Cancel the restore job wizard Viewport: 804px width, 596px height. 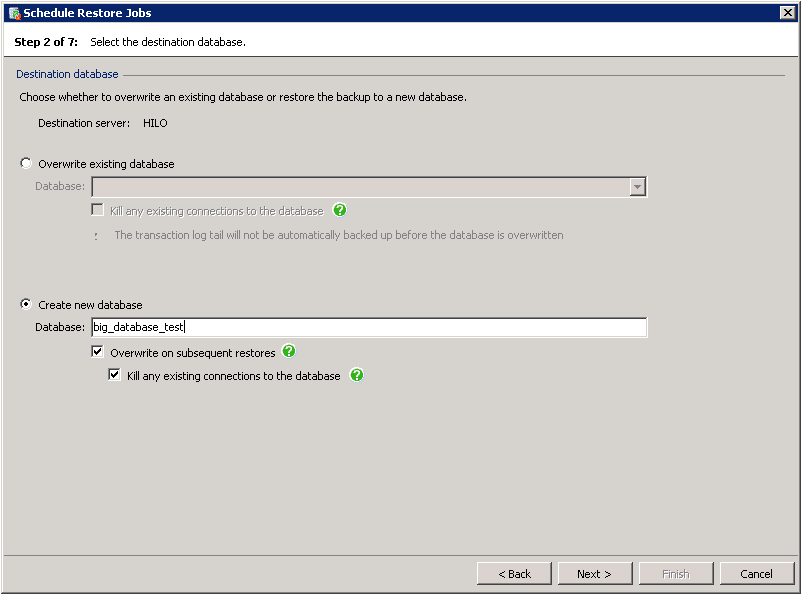[x=757, y=574]
